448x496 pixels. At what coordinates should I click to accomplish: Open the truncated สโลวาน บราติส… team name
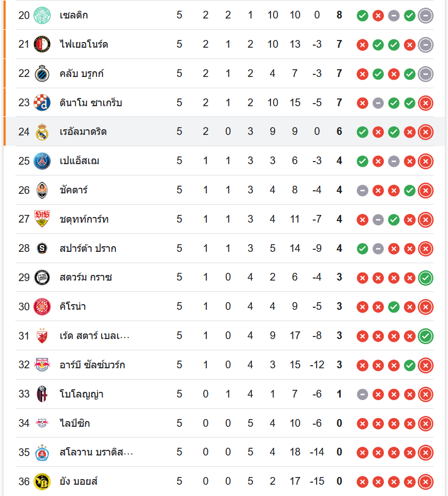point(96,452)
